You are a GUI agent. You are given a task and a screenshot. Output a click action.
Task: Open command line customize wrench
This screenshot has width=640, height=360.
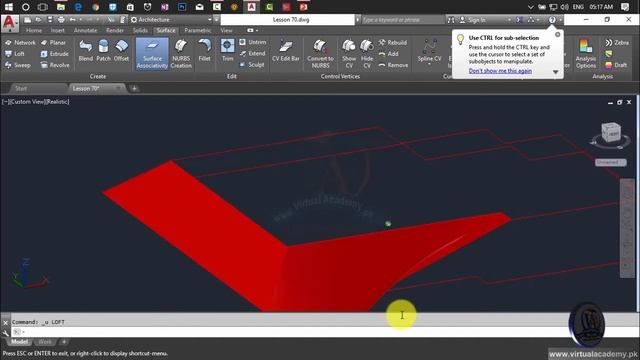pyautogui.click(x=5, y=333)
